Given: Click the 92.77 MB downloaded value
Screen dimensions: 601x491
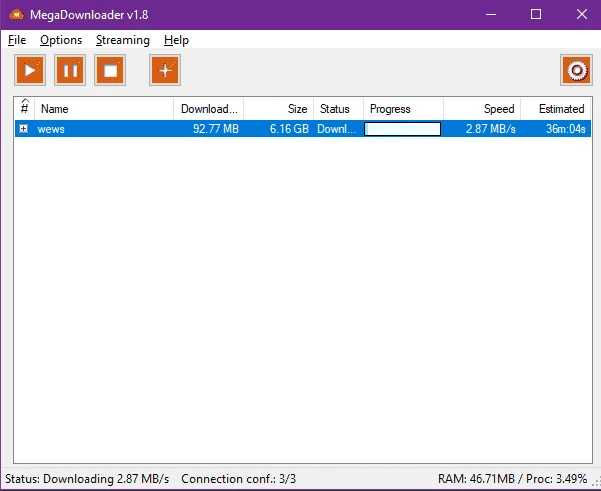Looking at the screenshot, I should (x=216, y=129).
